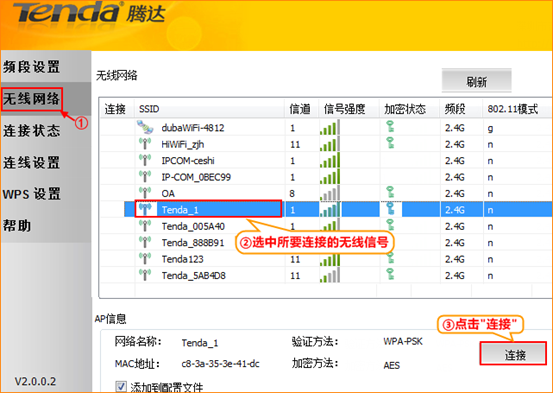The image size is (553, 393).
Task: Click the weak signal bars of OA
Action: point(330,193)
